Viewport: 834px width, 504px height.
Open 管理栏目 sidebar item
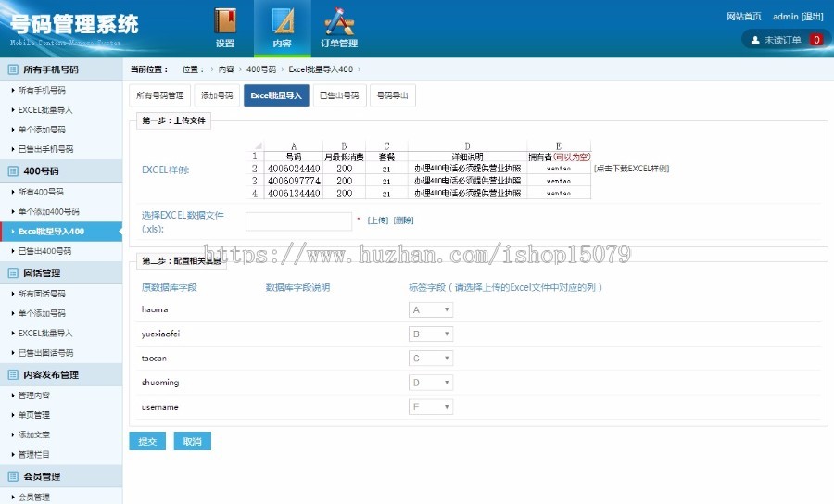34,455
